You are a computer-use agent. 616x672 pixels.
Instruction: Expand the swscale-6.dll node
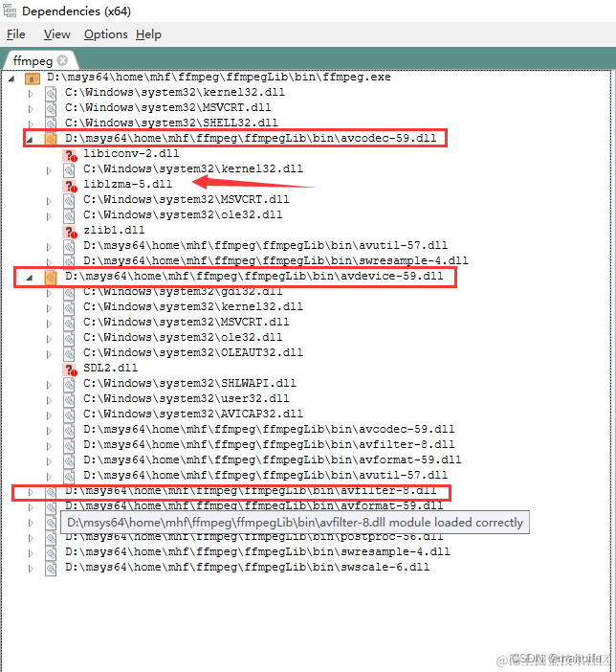(31, 570)
